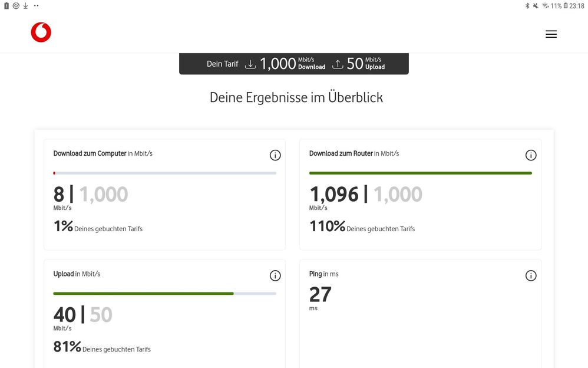Tap the tariff upload arrow icon
This screenshot has height=368, width=588.
coord(338,64)
